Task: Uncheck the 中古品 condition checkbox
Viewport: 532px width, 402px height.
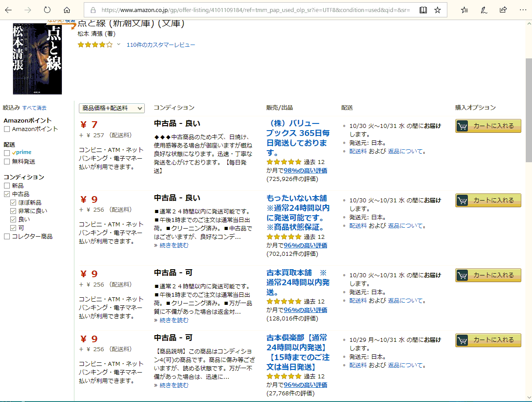Action: pyautogui.click(x=7, y=194)
